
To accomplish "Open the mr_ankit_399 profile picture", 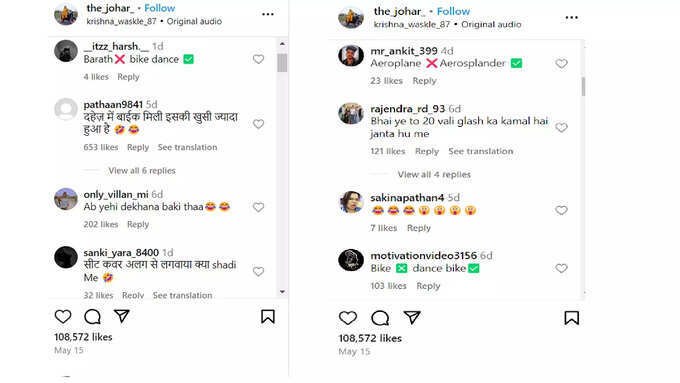I will [351, 56].
